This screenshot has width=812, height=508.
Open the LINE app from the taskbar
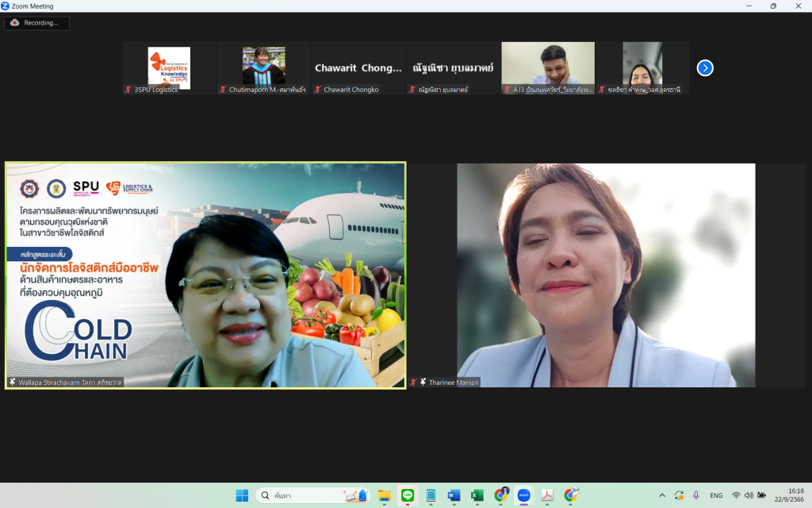408,495
